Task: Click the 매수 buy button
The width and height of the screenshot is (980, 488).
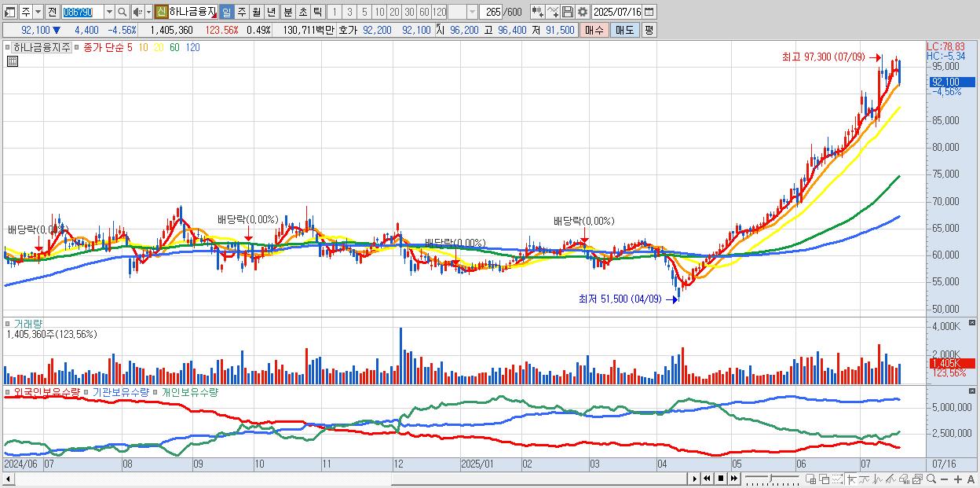Action: pos(594,30)
